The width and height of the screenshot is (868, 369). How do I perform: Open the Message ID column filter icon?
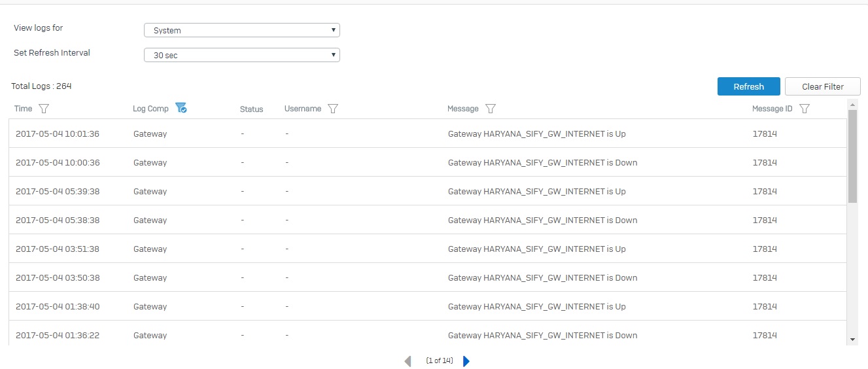805,109
